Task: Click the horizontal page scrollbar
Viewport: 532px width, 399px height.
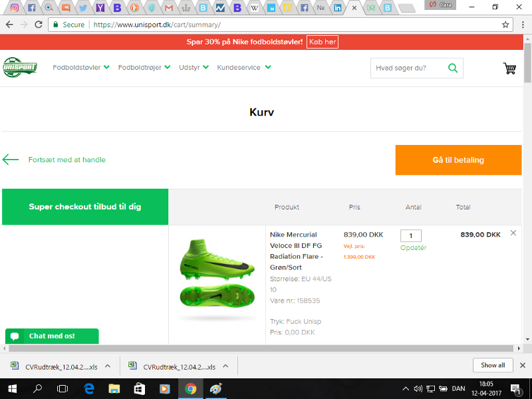Action: [261, 348]
